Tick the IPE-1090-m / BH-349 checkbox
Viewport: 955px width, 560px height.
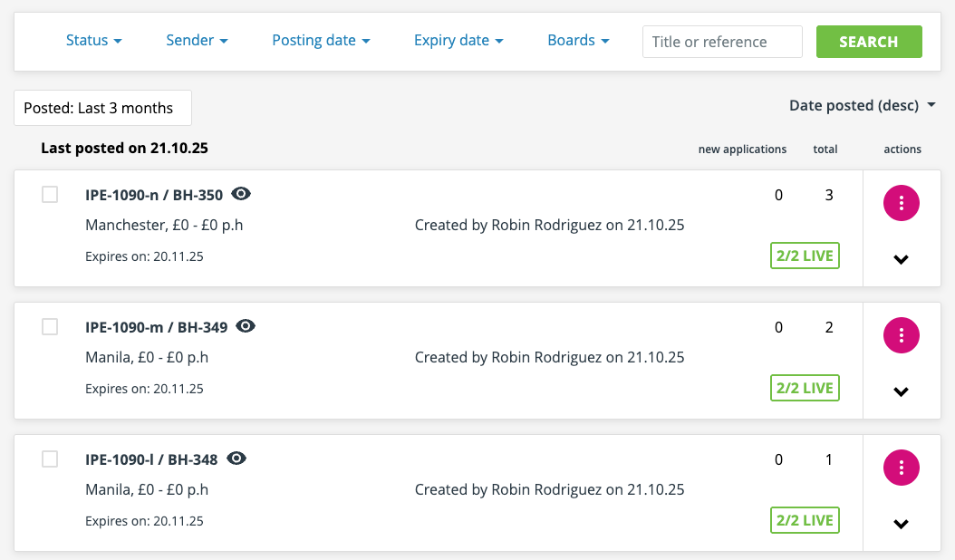pos(50,327)
